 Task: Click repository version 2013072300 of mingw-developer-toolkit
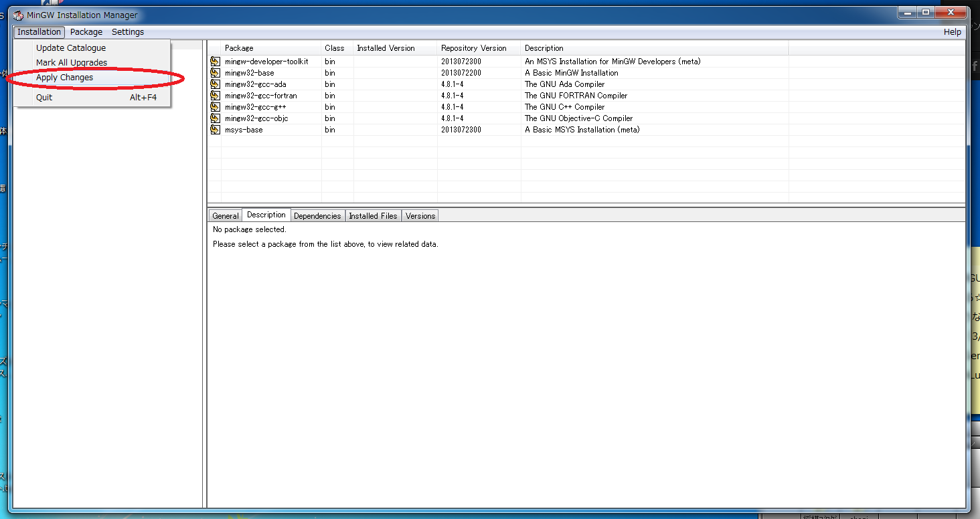(x=461, y=62)
